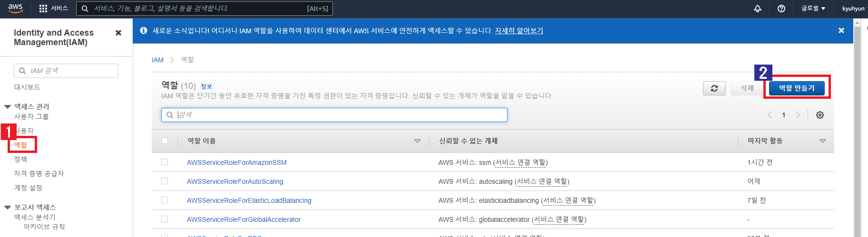This screenshot has height=237, width=868.
Task: Click the magnifier icon in IAM search
Action: click(x=22, y=71)
